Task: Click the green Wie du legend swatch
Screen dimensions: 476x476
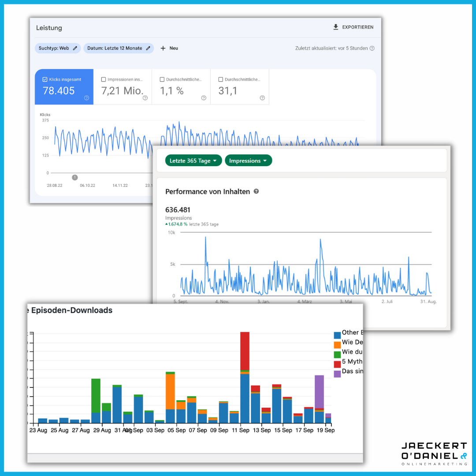Action: 337,354
